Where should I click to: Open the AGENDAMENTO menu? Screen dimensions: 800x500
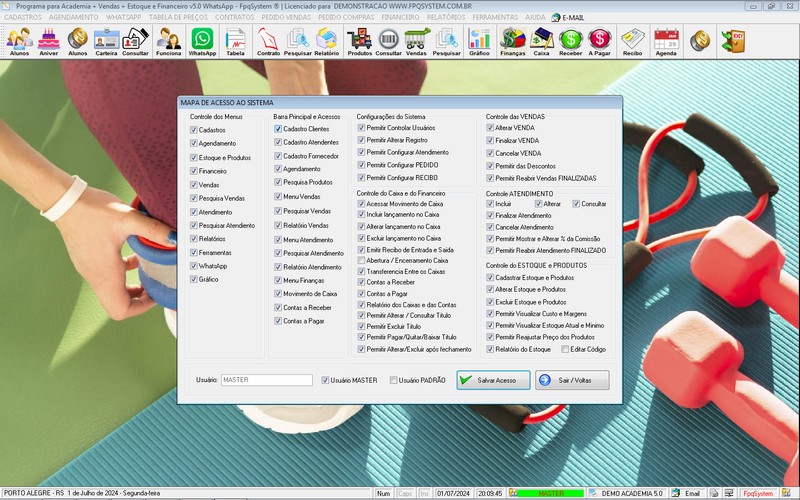tap(73, 17)
